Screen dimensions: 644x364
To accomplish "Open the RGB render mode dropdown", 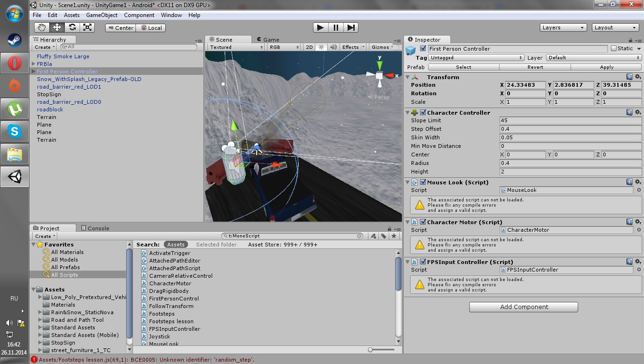I will (284, 47).
